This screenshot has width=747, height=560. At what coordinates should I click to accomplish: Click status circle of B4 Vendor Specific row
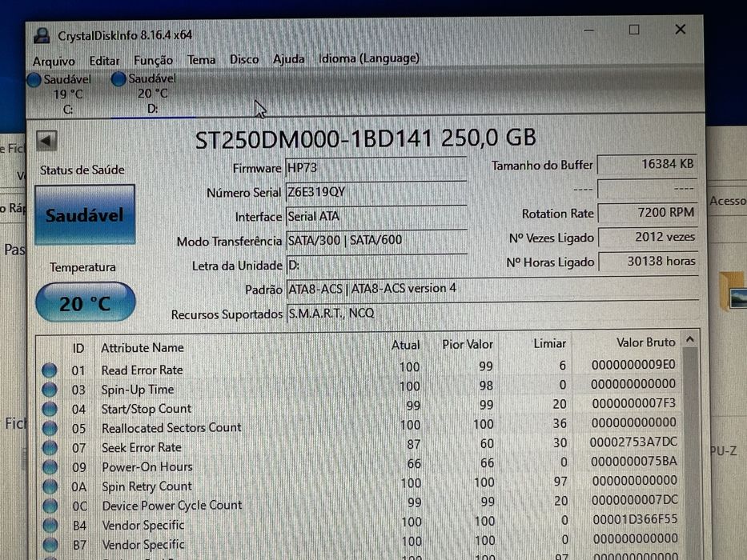click(x=50, y=526)
